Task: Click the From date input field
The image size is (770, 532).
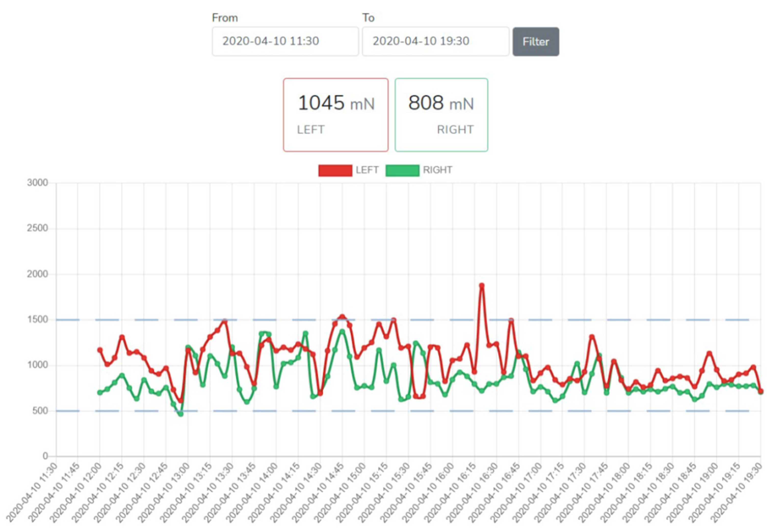Action: pyautogui.click(x=285, y=41)
